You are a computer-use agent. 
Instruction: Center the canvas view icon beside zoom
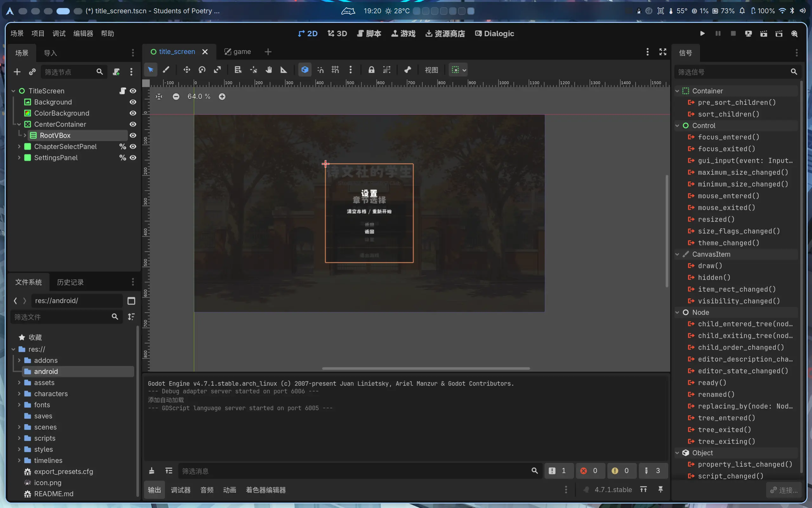(159, 97)
